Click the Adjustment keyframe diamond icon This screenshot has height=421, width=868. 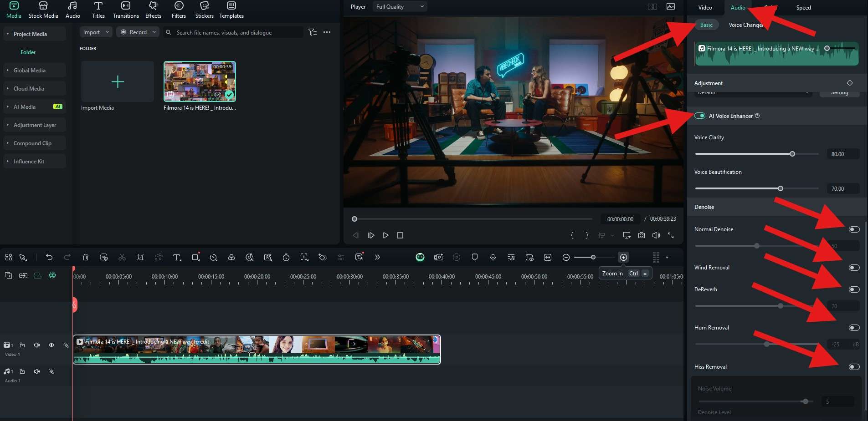pos(850,83)
